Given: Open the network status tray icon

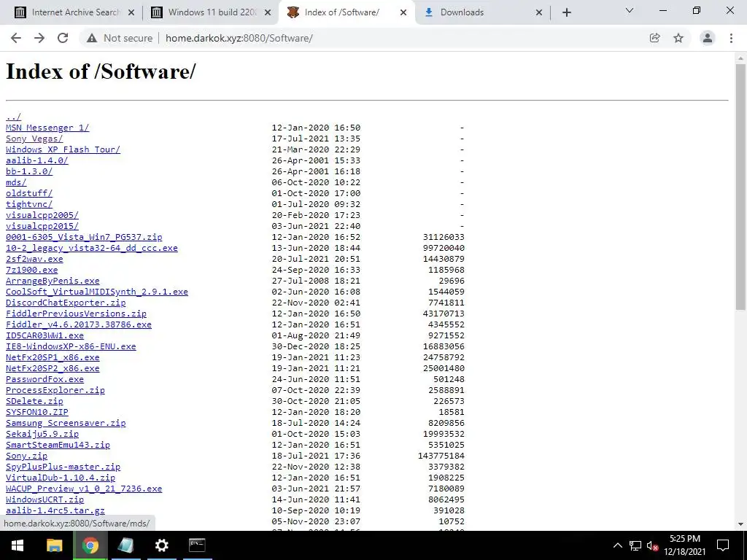Looking at the screenshot, I should [635, 545].
